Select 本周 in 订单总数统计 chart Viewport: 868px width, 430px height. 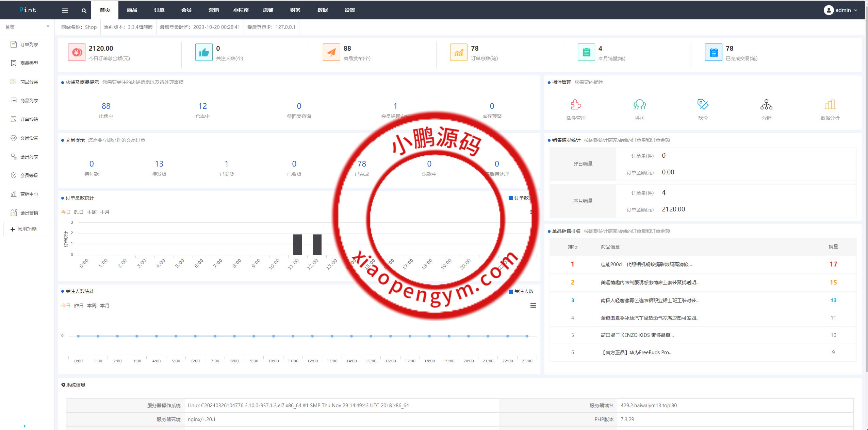point(92,212)
